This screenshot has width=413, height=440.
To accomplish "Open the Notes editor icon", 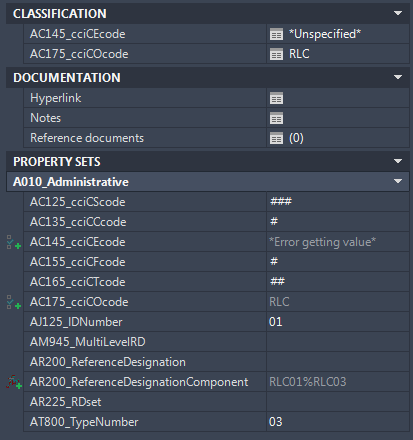I will (x=276, y=118).
